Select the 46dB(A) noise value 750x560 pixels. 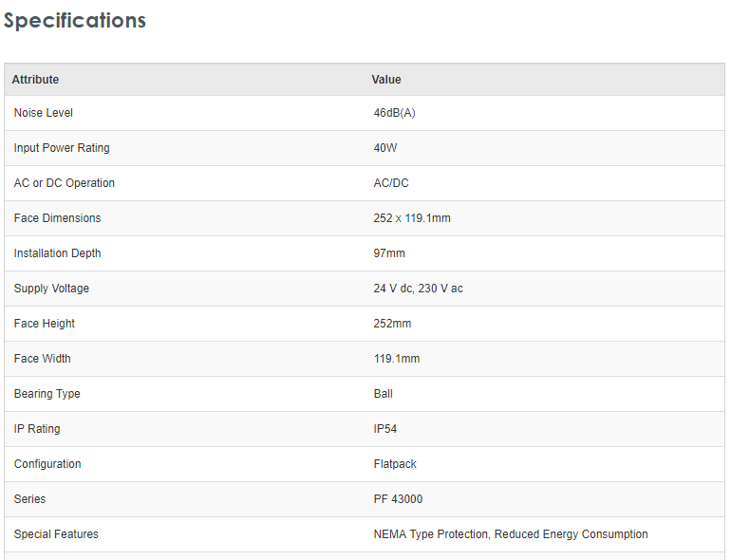[395, 113]
